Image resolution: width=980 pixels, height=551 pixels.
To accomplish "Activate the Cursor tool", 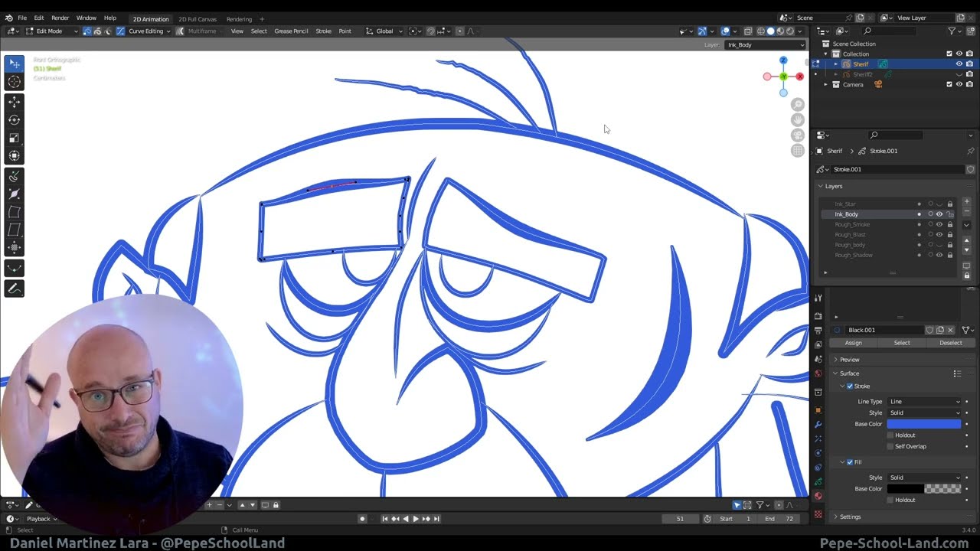I will (x=15, y=82).
